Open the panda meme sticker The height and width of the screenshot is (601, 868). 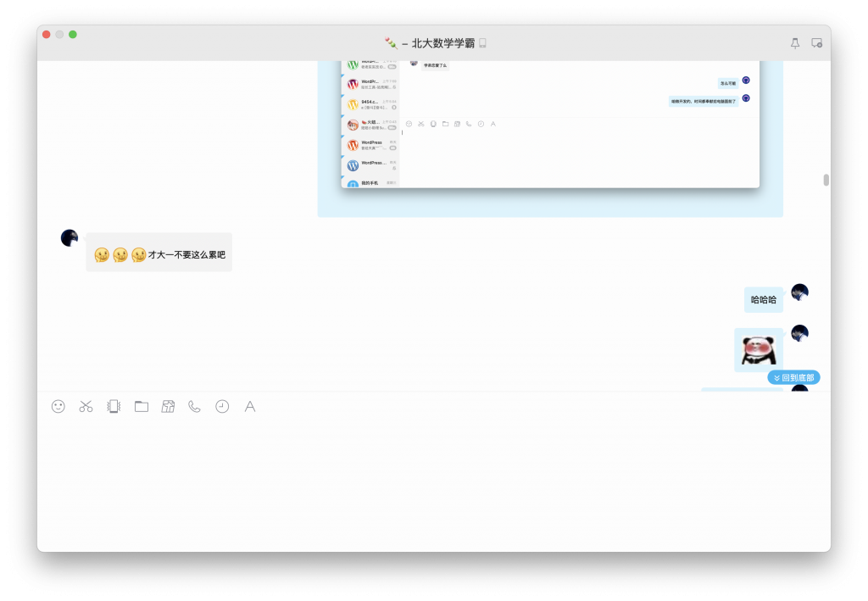757,349
